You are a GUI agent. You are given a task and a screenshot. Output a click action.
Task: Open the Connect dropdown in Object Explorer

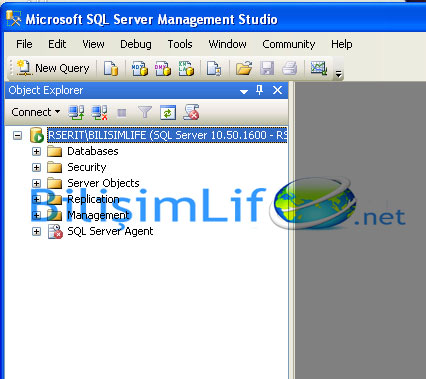click(x=36, y=112)
